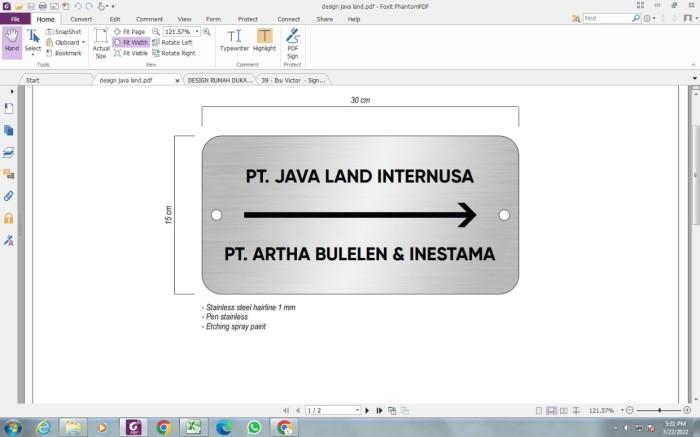Image resolution: width=700 pixels, height=437 pixels.
Task: Go to the last page
Action: 379,410
